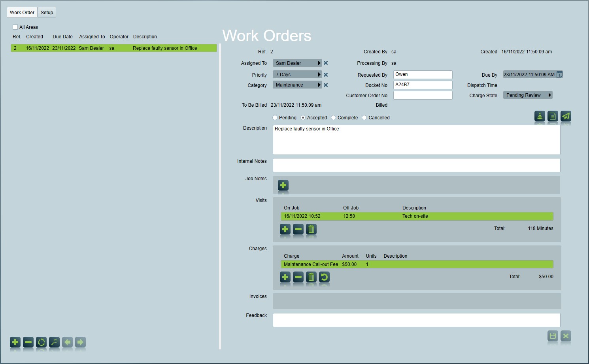Clear Category value with X
The width and height of the screenshot is (589, 364).
click(x=326, y=85)
